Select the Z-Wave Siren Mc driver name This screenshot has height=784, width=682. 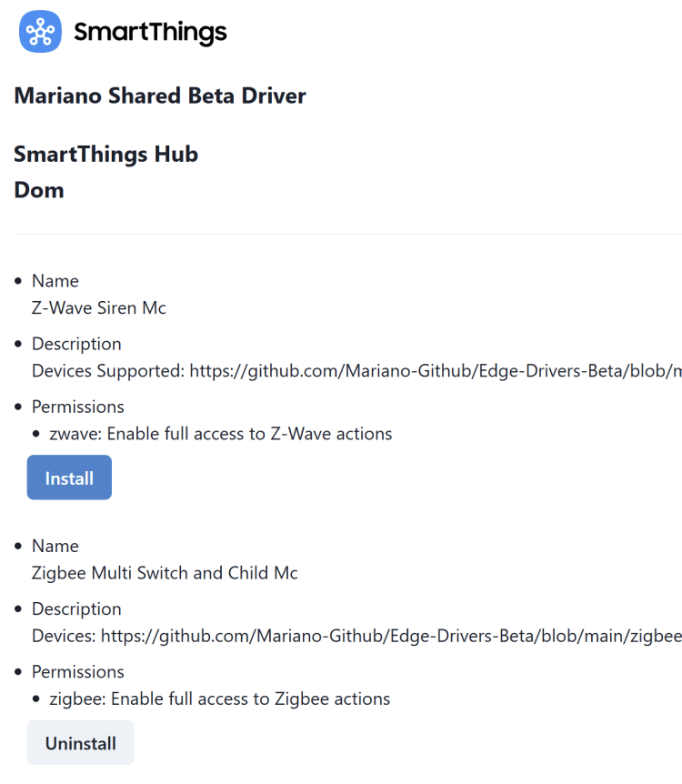click(x=99, y=307)
